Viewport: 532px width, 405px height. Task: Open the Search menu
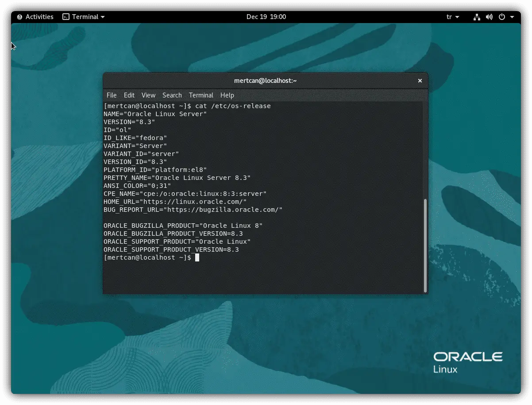[172, 95]
